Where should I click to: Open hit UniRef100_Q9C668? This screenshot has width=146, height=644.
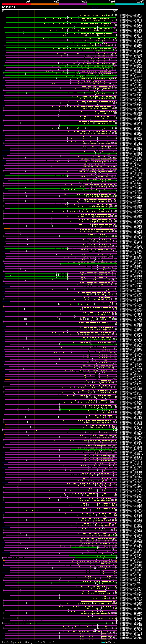pos(131,17)
